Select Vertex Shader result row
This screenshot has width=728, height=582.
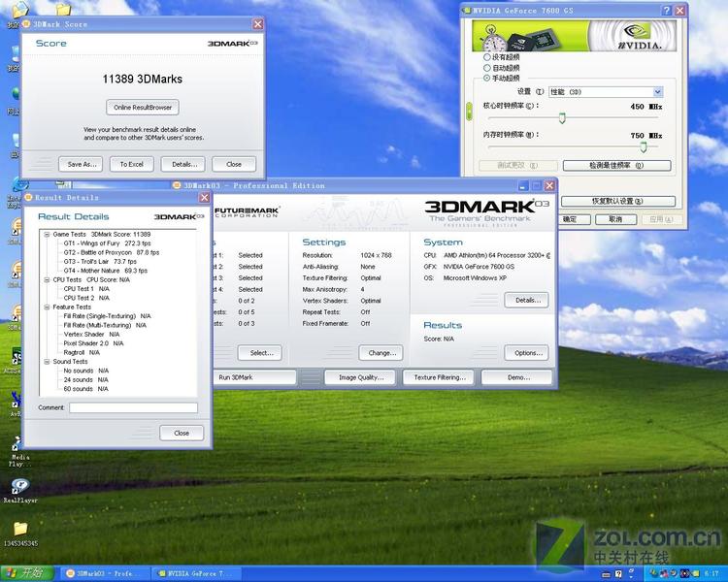tap(91, 334)
